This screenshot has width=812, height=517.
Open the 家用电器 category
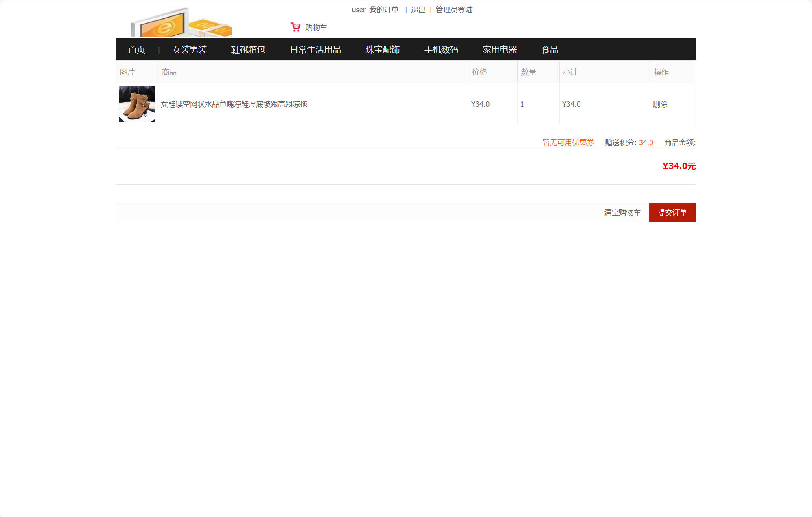point(500,50)
